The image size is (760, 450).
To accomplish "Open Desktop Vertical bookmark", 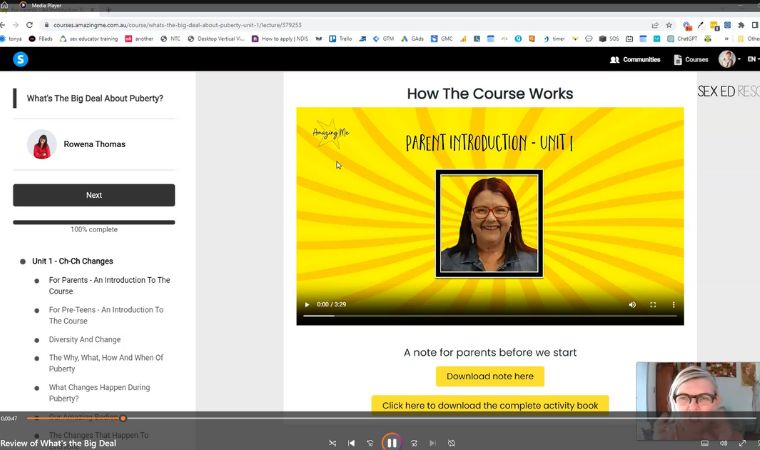I will pos(216,39).
